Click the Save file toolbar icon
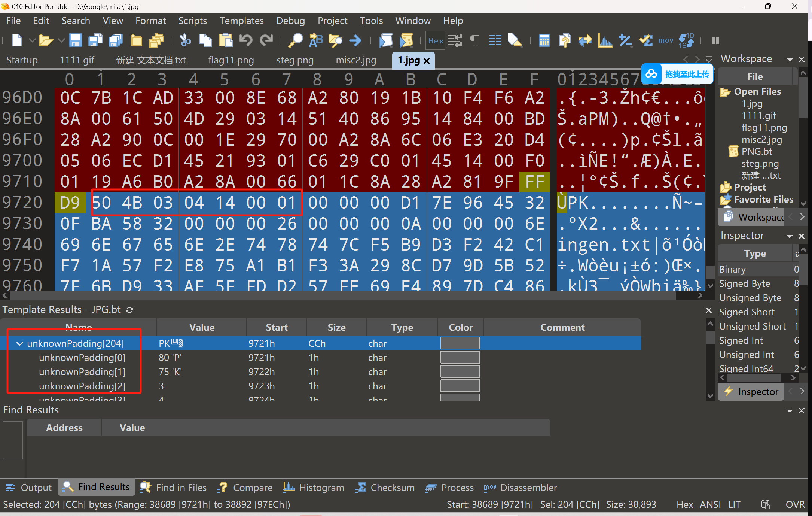Screen dimensions: 812x516 pyautogui.click(x=75, y=40)
